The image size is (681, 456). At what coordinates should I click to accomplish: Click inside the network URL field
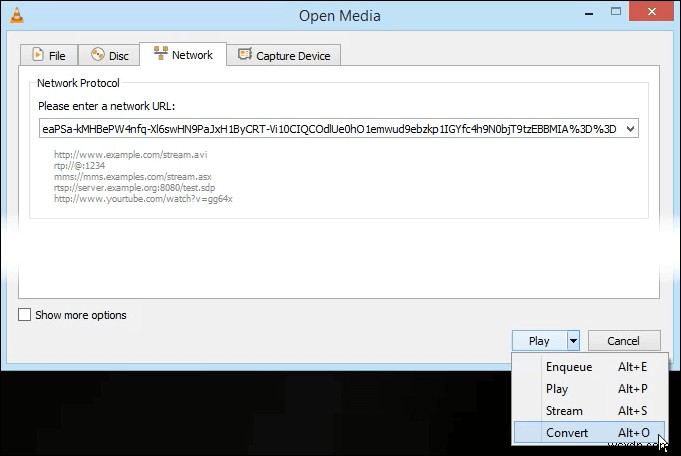click(330, 129)
